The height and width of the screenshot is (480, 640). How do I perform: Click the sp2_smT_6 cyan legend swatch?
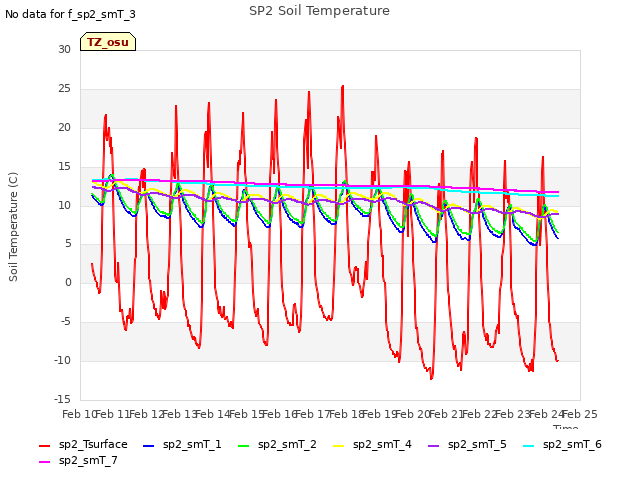coord(529,446)
